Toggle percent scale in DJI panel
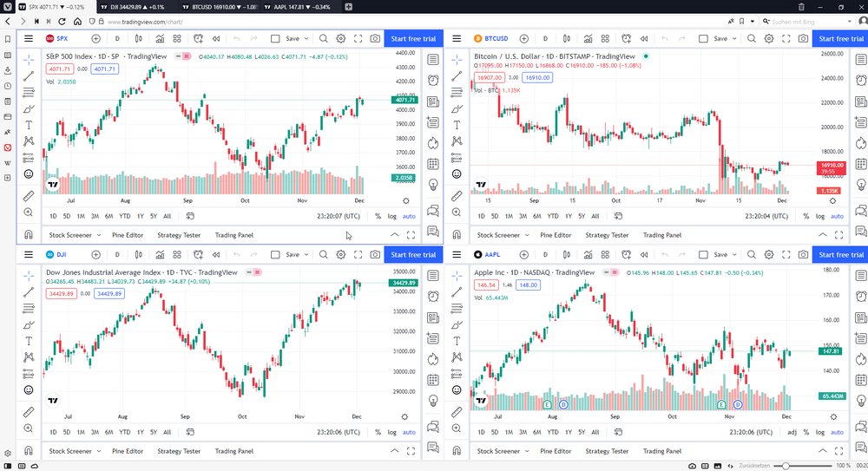This screenshot has width=868, height=471. coord(378,432)
